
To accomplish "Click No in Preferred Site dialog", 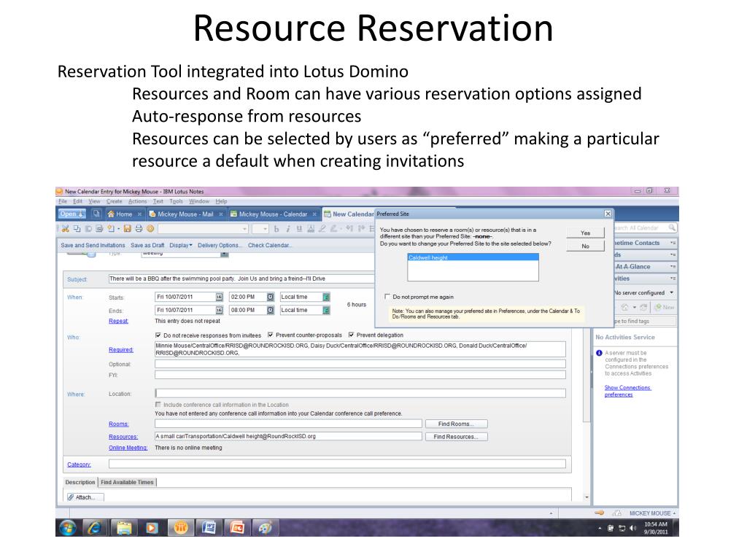I will point(586,246).
